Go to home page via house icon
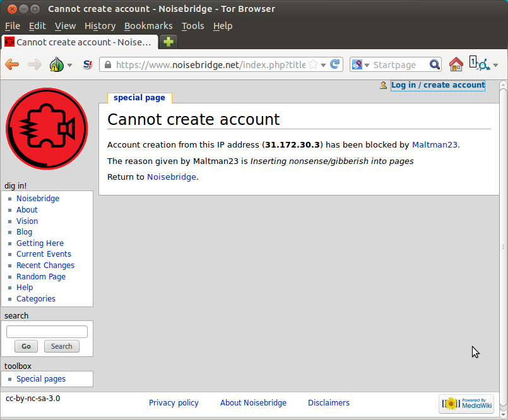The image size is (508, 420). click(456, 64)
